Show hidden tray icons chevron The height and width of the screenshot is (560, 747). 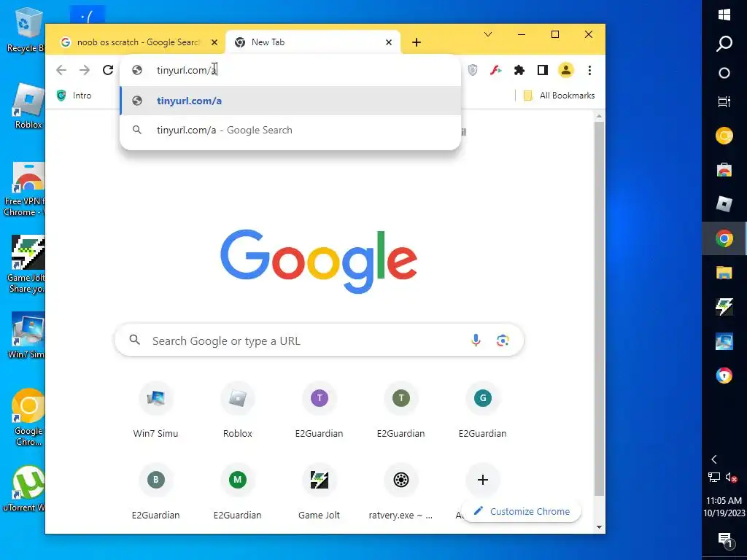click(x=713, y=459)
